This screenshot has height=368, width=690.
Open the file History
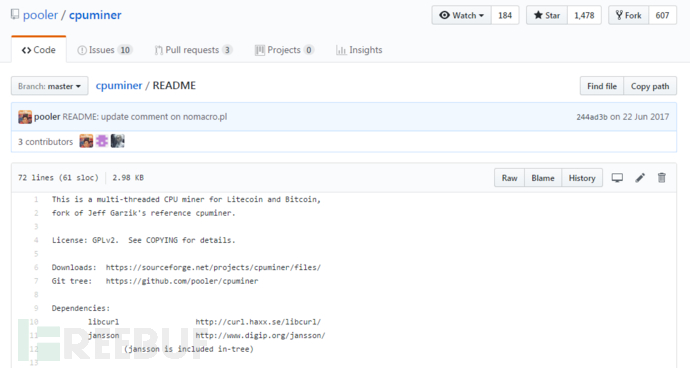(x=582, y=178)
